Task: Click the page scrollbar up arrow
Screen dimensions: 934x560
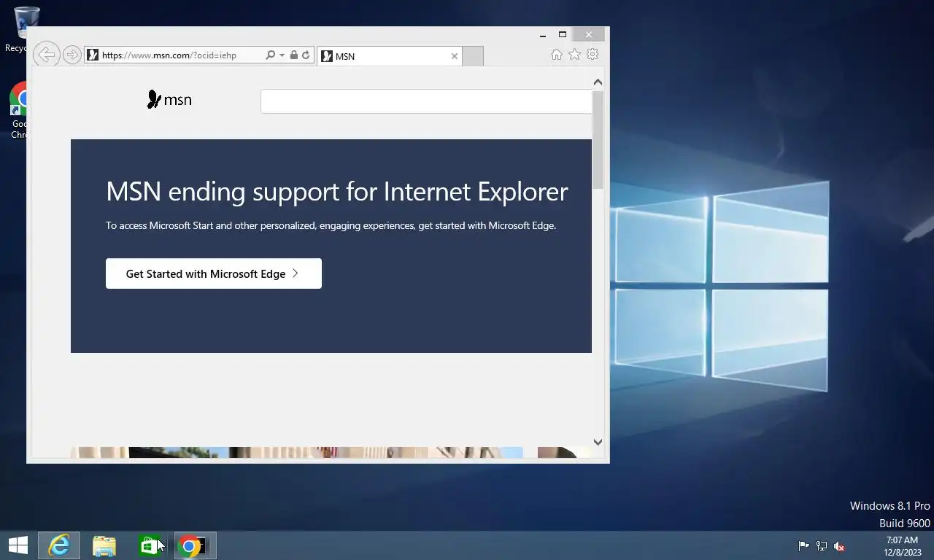Action: 598,82
